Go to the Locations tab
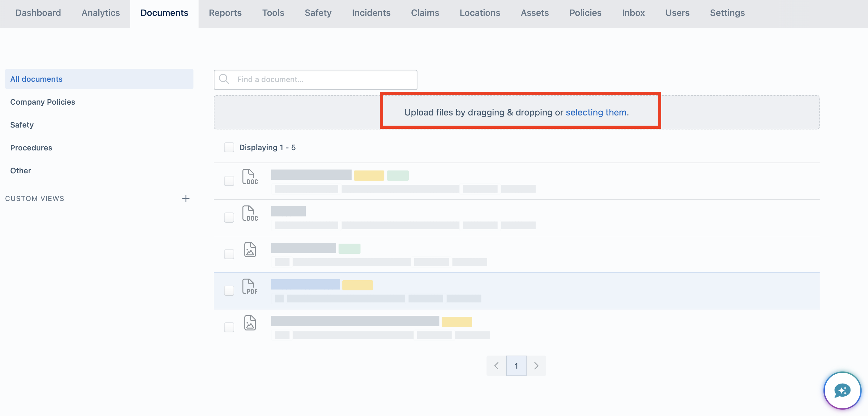Image resolution: width=868 pixels, height=416 pixels. [x=479, y=13]
